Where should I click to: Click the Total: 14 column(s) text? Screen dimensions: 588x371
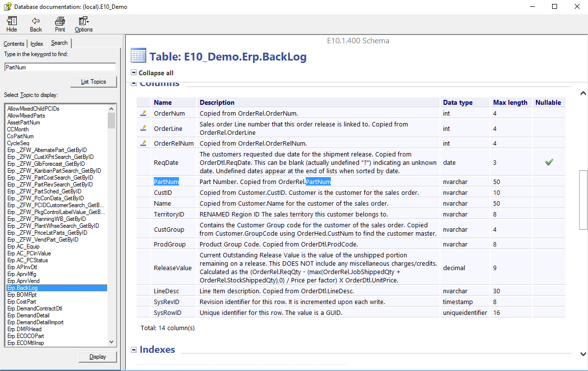167,328
